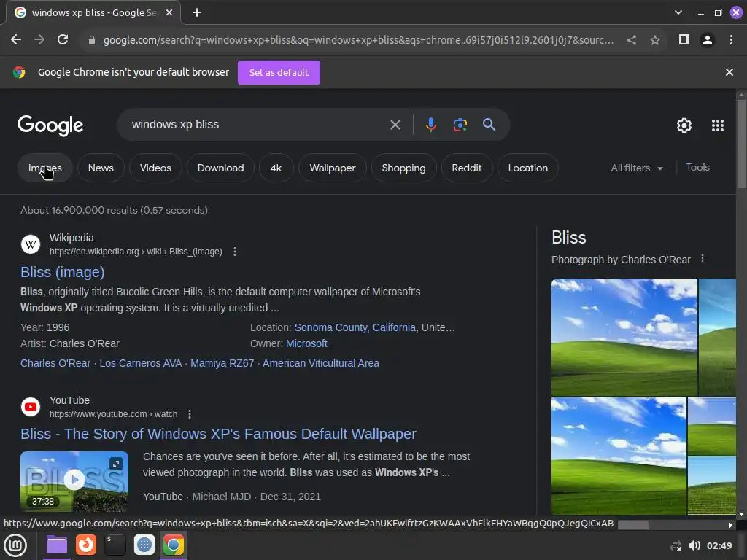Open more options for Bliss knowledge panel
Screen dimensions: 747x560
(x=703, y=259)
